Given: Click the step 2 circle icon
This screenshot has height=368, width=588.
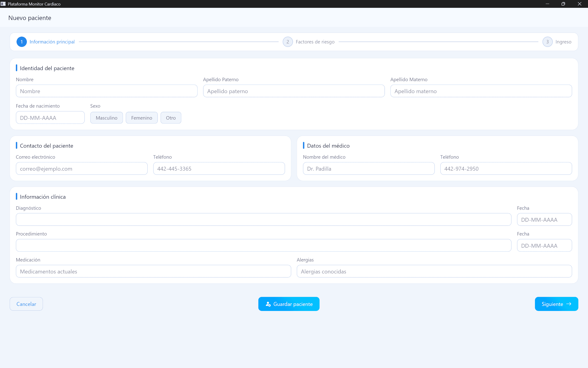Looking at the screenshot, I should click(x=288, y=42).
